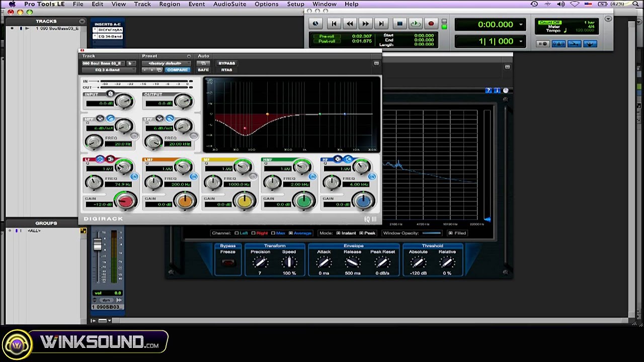Open the 'EQ 3 4-Band' plugin selector dropdown

coord(109,70)
